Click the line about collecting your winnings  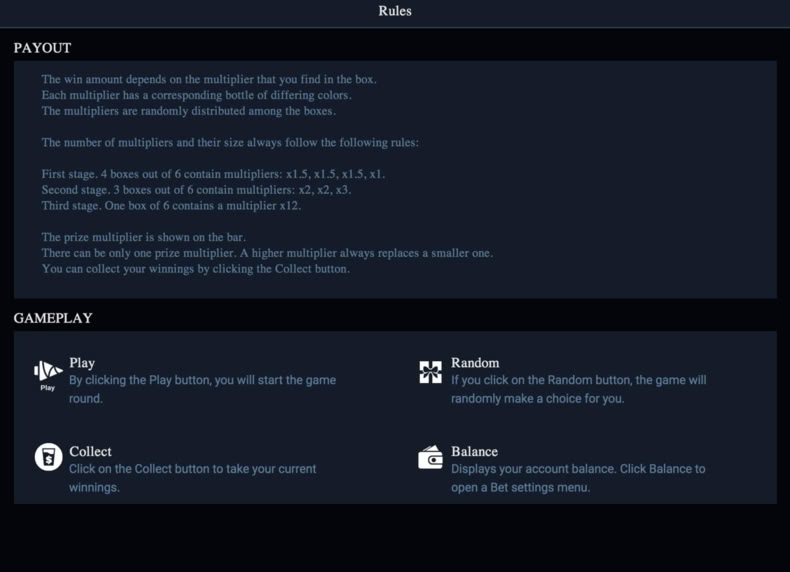pos(195,269)
